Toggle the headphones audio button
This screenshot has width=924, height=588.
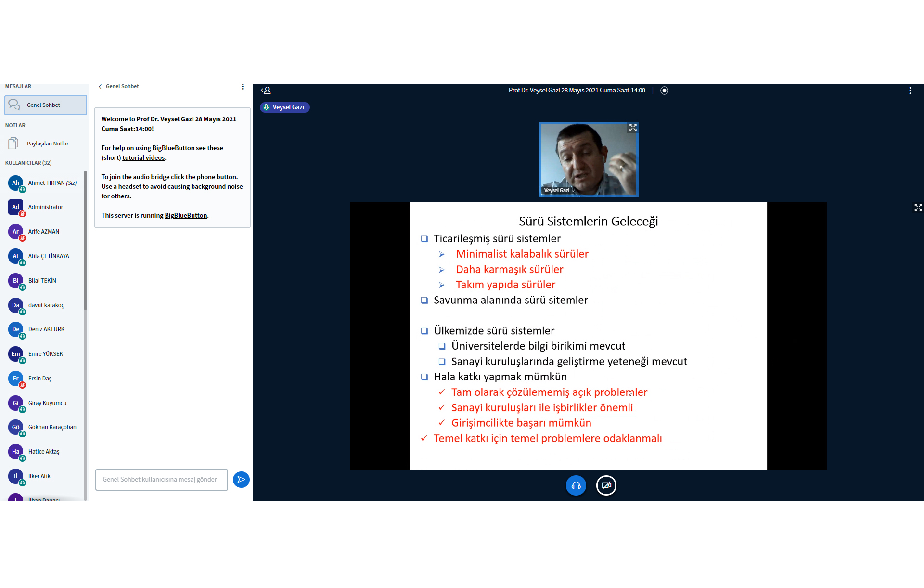point(576,485)
